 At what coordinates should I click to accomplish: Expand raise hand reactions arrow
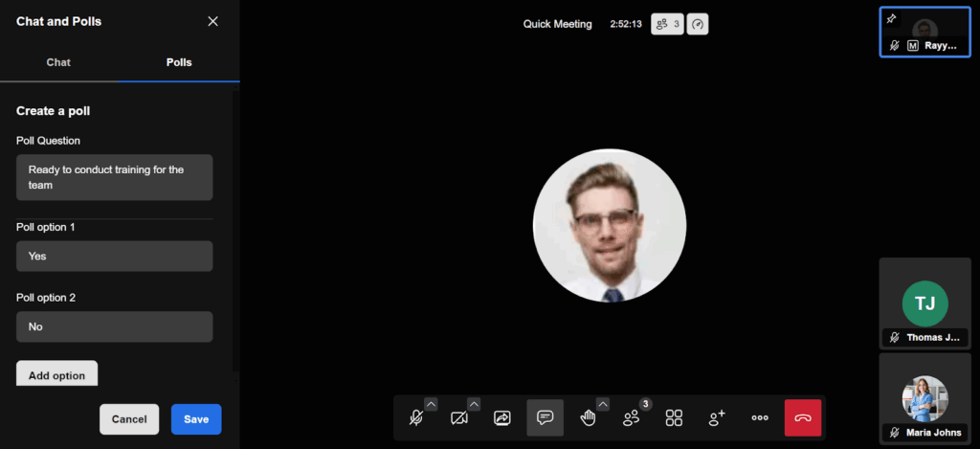[603, 404]
